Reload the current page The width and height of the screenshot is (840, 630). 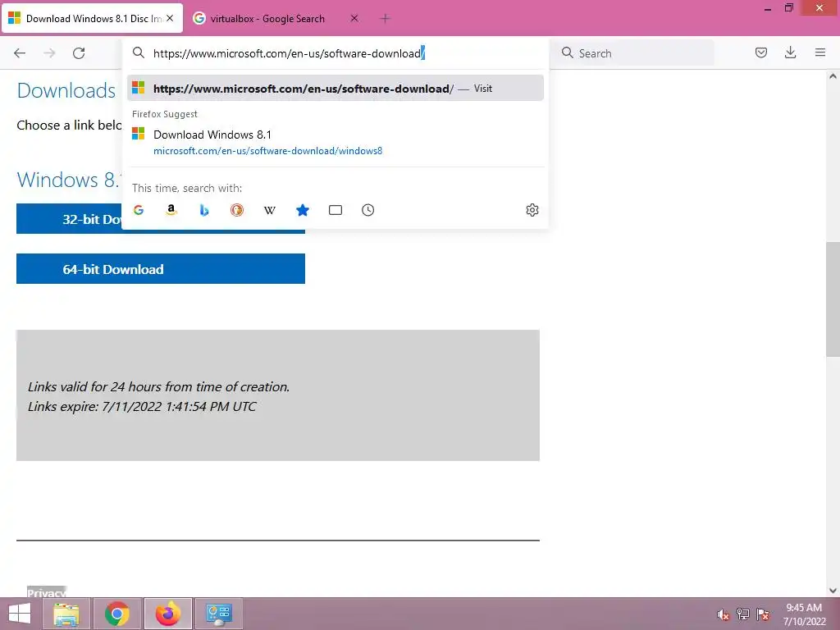click(x=79, y=53)
